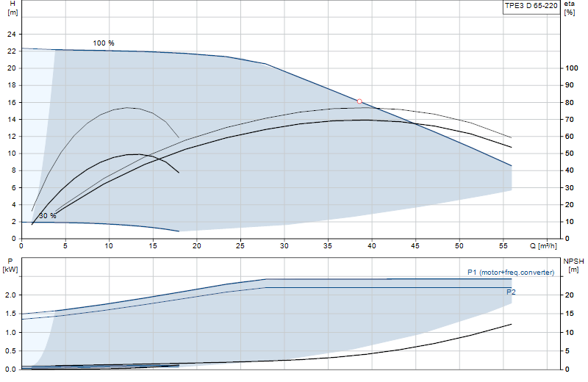
Task: Click NPSH axis value '20'
Action: pos(570,295)
